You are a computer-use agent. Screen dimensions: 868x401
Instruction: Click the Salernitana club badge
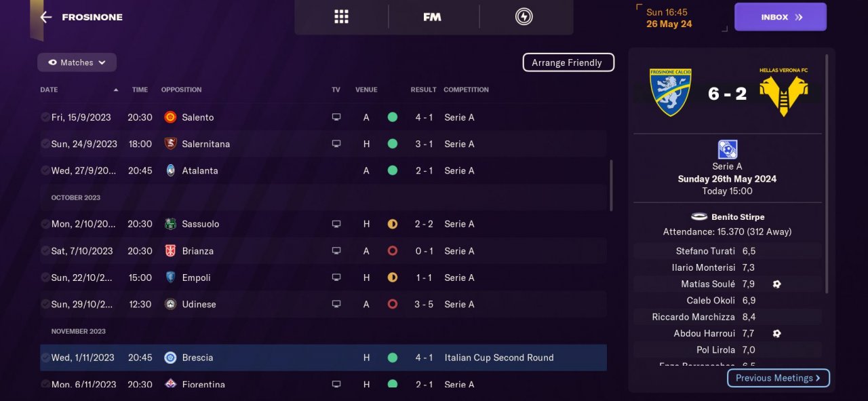tap(170, 144)
